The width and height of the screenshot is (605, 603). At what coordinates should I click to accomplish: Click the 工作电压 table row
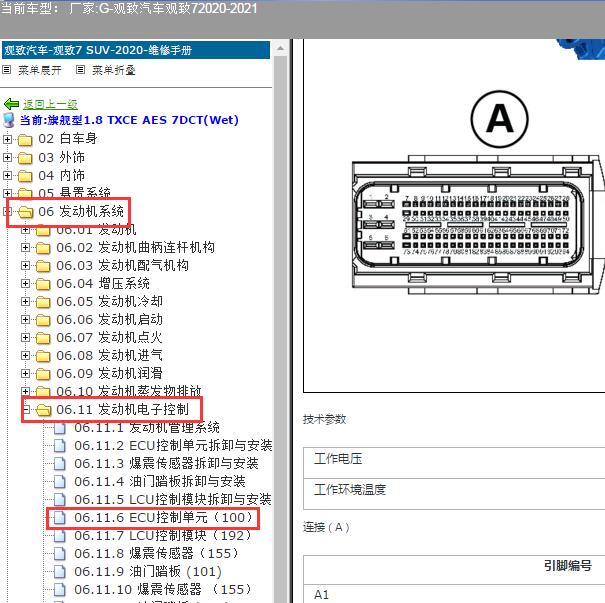tap(454, 463)
